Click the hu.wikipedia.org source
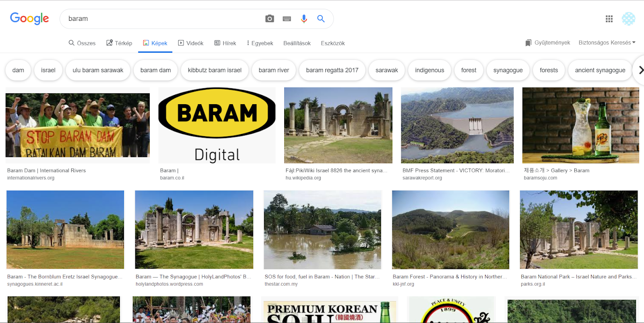The height and width of the screenshot is (323, 644). [303, 178]
